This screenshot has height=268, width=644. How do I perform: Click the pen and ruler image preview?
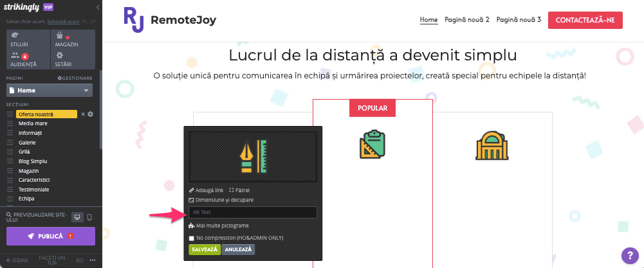pos(253,156)
